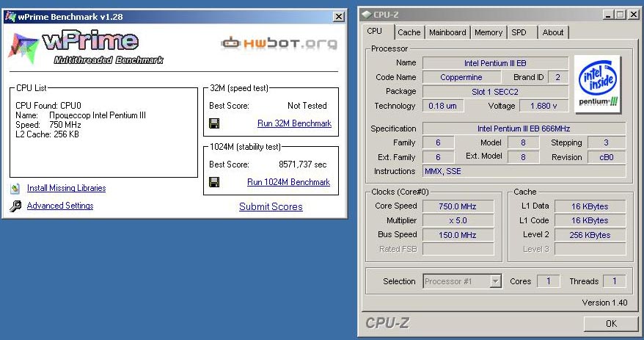Open Install Missing Libraries link
The width and height of the screenshot is (644, 340).
(66, 188)
